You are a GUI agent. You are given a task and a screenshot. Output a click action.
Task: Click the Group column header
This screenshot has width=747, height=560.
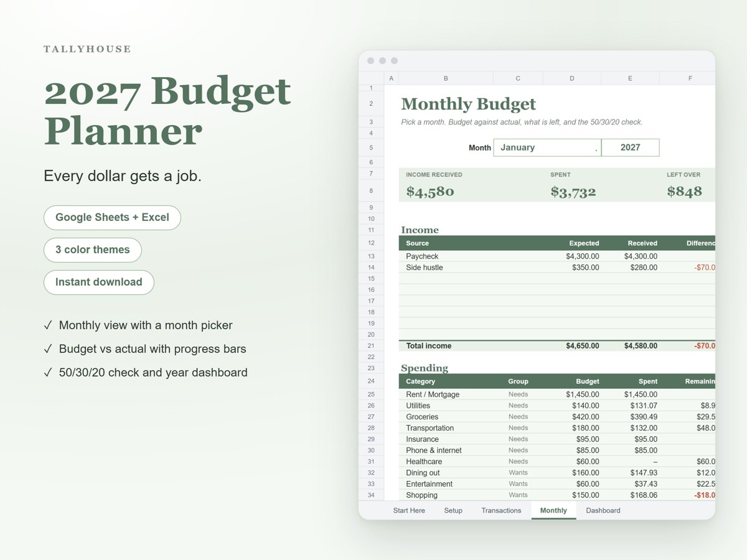(518, 381)
